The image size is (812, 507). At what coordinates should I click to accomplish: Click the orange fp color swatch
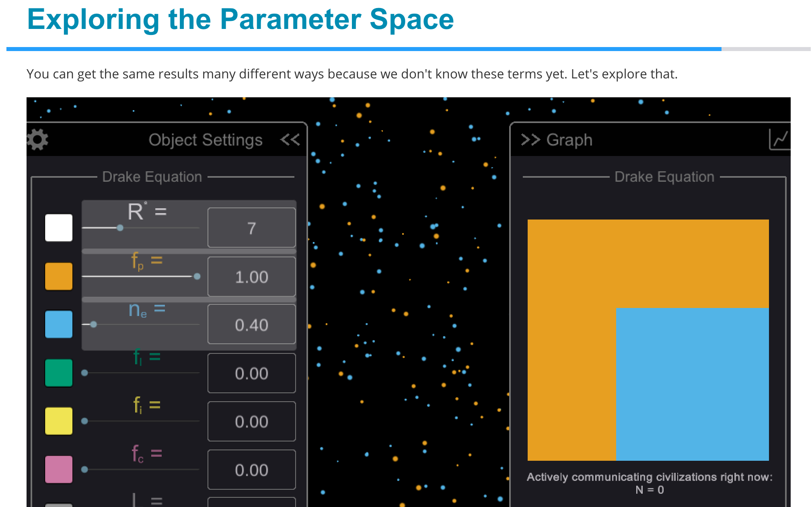[59, 276]
